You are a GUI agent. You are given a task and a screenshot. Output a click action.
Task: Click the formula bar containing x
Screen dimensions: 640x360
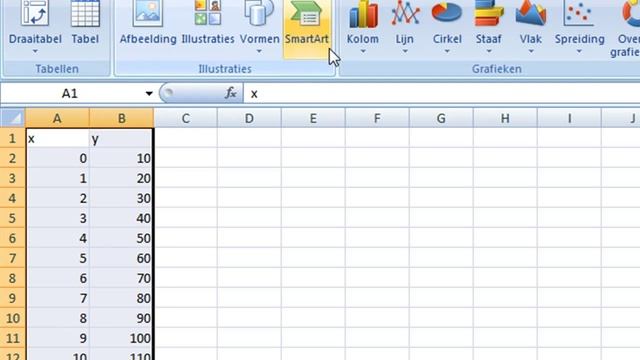[x=442, y=94]
